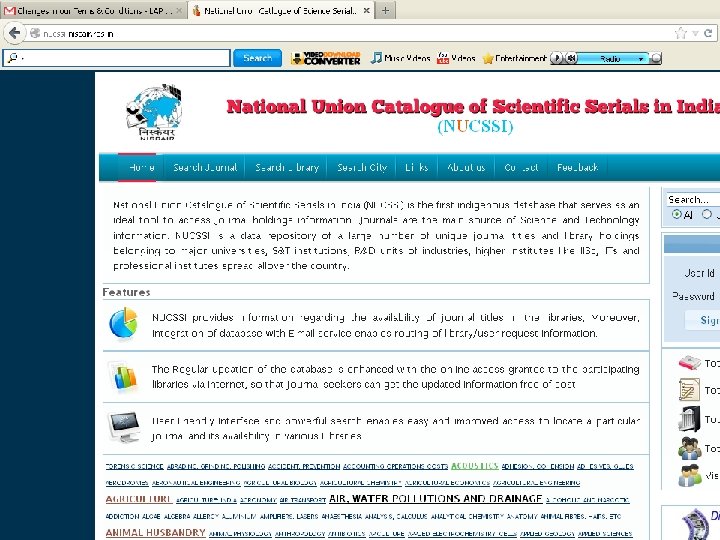Open the Links menu item
The width and height of the screenshot is (720, 540).
[416, 168]
